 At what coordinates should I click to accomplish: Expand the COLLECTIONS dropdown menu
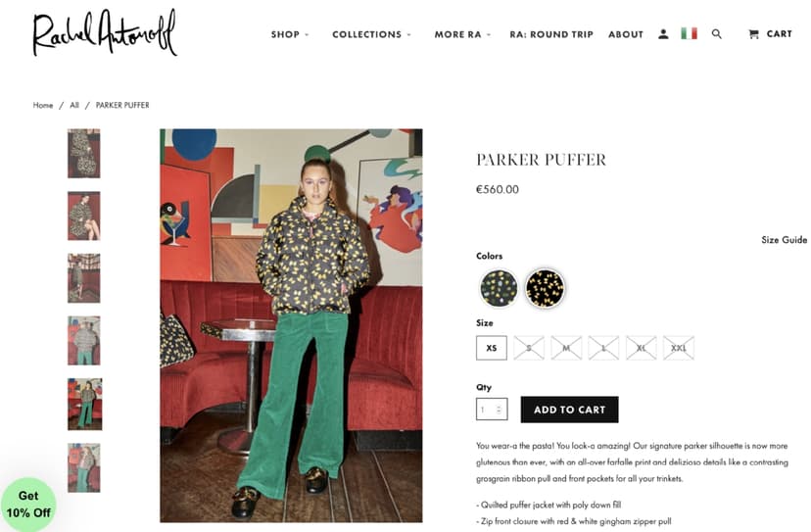pos(371,34)
